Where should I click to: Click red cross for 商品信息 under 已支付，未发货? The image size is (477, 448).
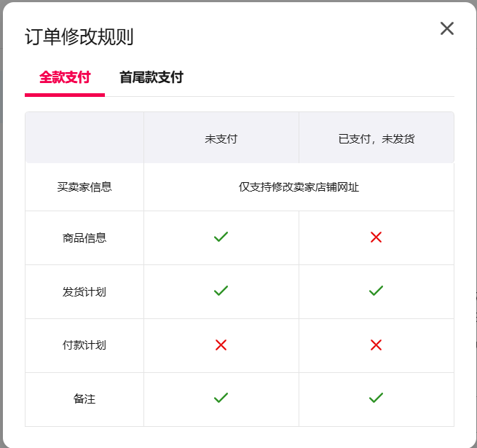(376, 237)
